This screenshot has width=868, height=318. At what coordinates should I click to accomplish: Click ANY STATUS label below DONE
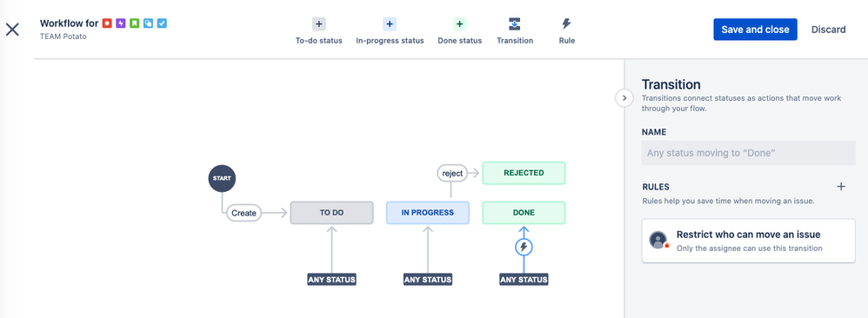[x=524, y=279]
